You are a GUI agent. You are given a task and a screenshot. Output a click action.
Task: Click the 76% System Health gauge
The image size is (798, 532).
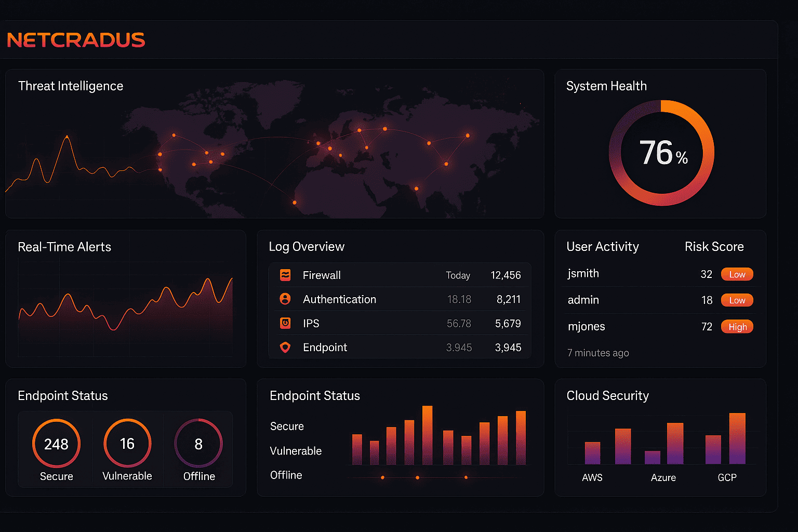[661, 153]
